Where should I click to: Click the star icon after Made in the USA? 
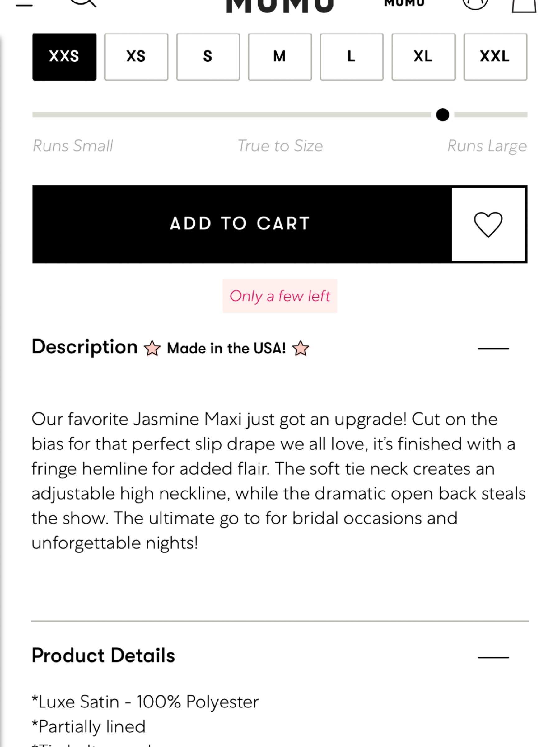(301, 348)
